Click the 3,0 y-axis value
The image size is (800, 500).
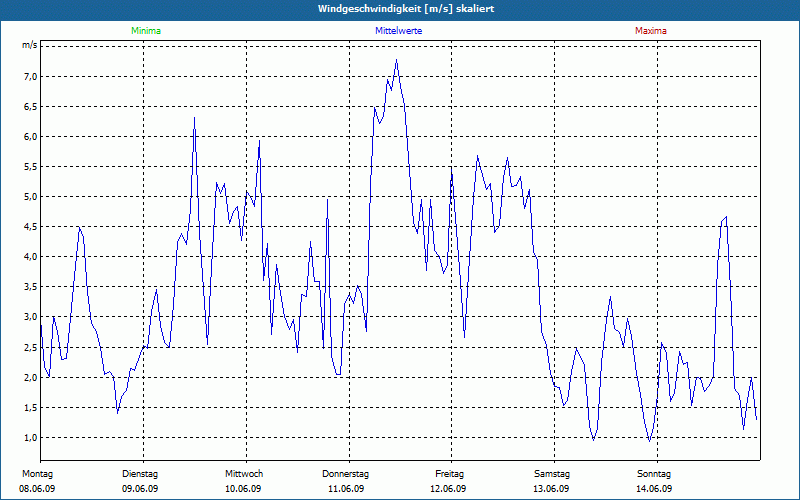[x=31, y=317]
